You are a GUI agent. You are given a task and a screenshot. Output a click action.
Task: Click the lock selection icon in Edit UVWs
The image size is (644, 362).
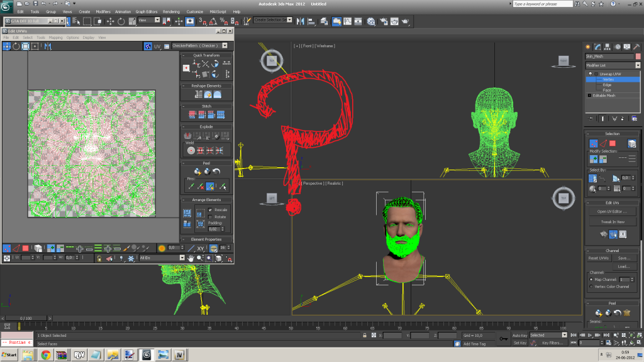pos(99,258)
